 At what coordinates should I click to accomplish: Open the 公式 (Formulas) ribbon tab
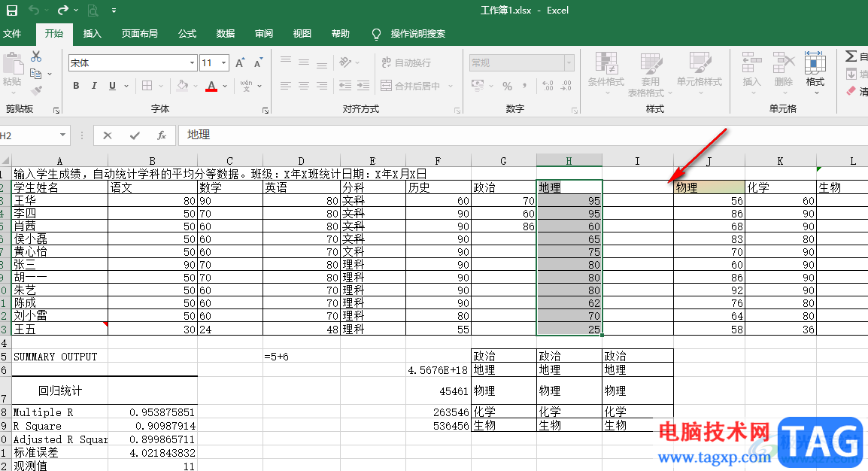(187, 34)
